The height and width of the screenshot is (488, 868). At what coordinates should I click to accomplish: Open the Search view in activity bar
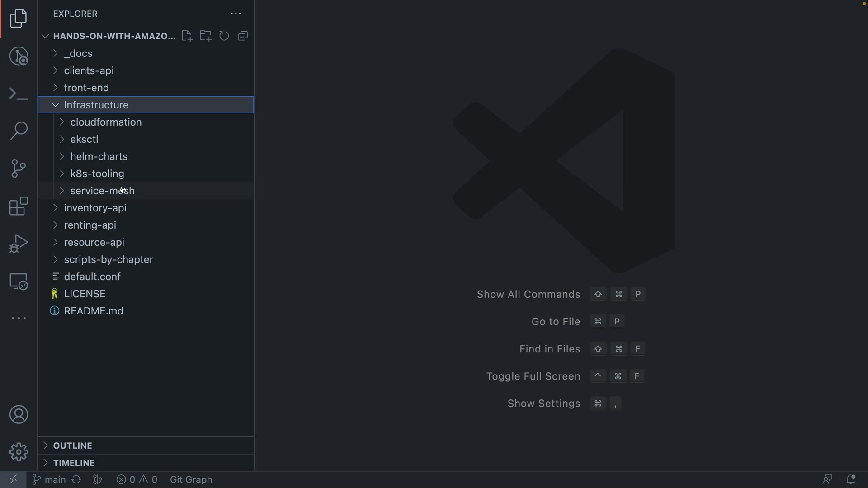(x=19, y=131)
